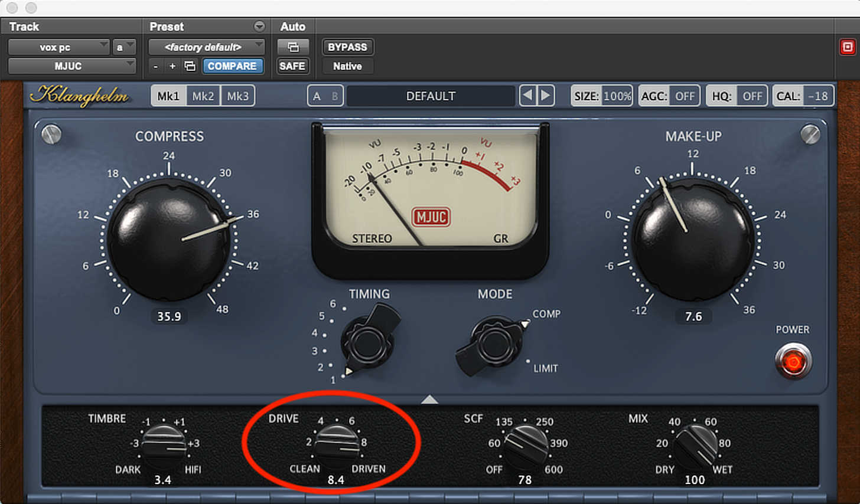
Task: Toggle the BYPASS button
Action: (347, 47)
